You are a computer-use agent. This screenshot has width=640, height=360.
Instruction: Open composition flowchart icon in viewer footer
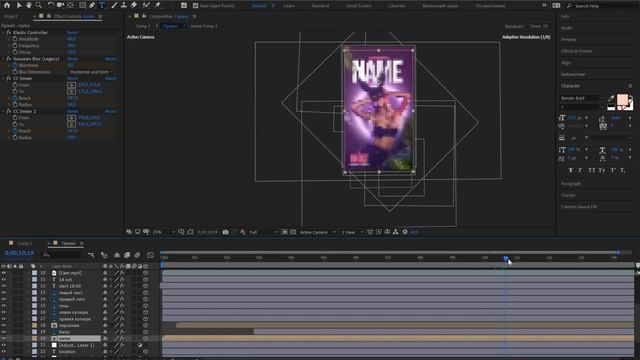[x=396, y=232]
